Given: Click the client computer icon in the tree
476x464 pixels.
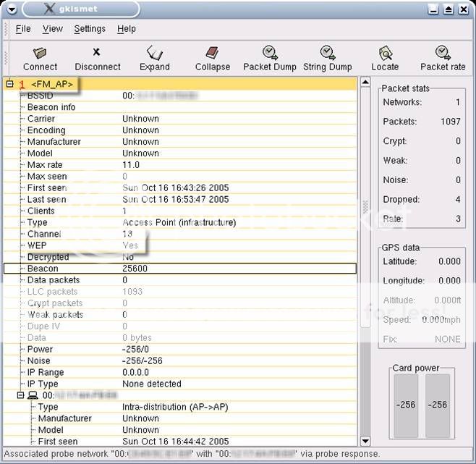Looking at the screenshot, I should pyautogui.click(x=33, y=395).
